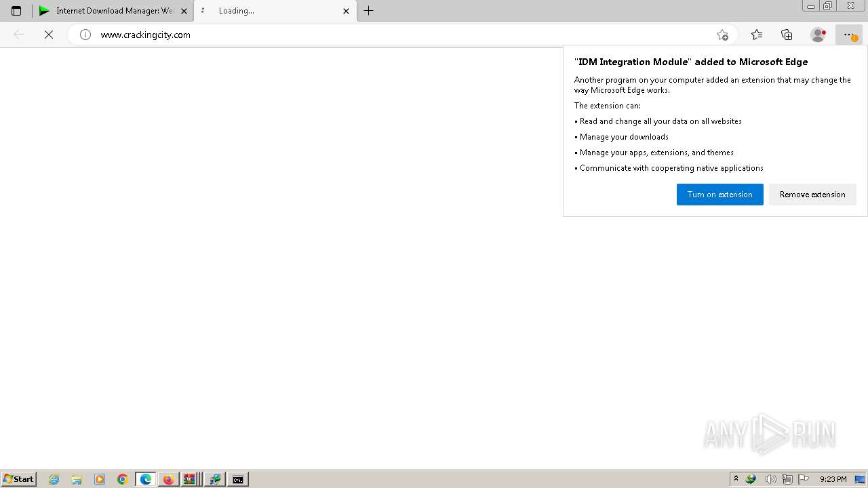Open the Favorites list
Viewport: 868px width, 488px height.
click(x=757, y=35)
